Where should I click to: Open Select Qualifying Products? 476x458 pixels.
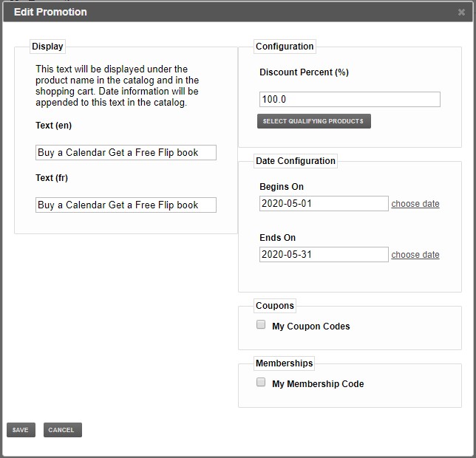314,121
